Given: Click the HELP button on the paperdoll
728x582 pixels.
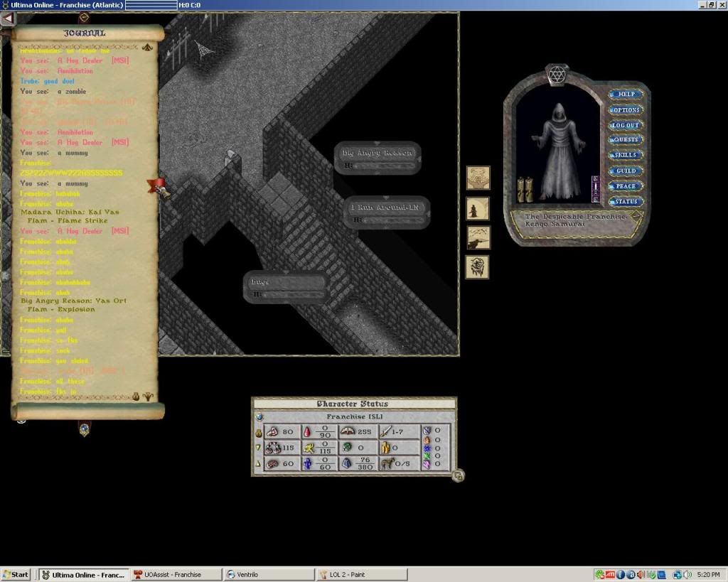Looking at the screenshot, I should (626, 95).
